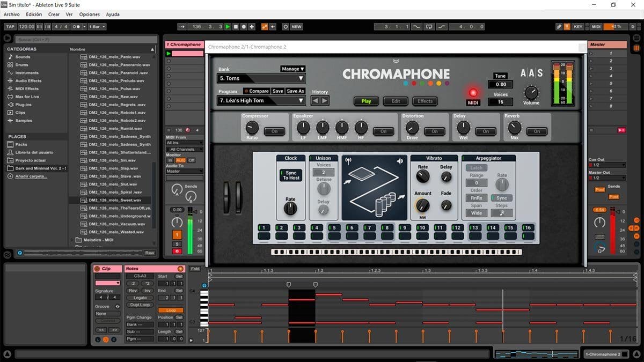Toggle the Draw Mode pencil icon
The width and height of the screenshot is (644, 362).
click(x=559, y=26)
